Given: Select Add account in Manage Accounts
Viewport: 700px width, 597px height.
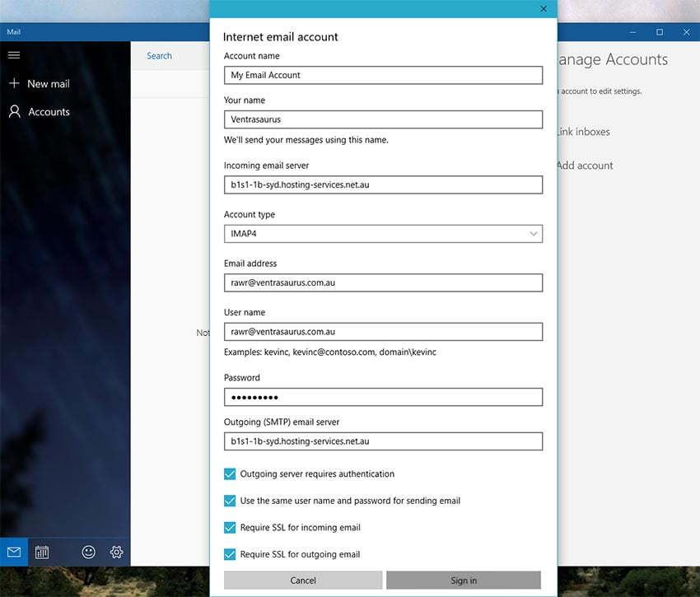Looking at the screenshot, I should [x=585, y=166].
